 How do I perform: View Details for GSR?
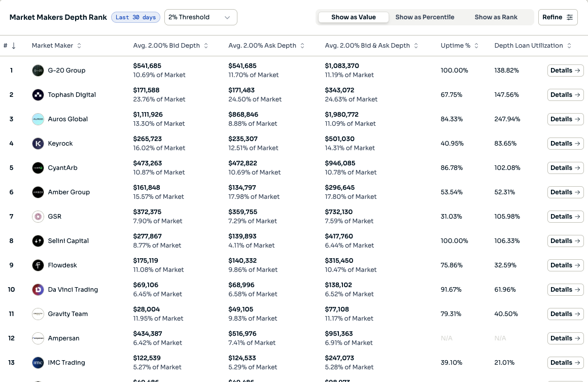[565, 217]
